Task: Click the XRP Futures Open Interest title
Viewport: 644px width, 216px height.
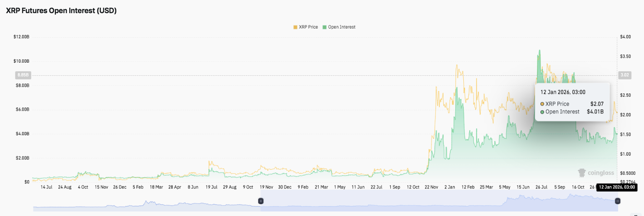Action: 61,11
